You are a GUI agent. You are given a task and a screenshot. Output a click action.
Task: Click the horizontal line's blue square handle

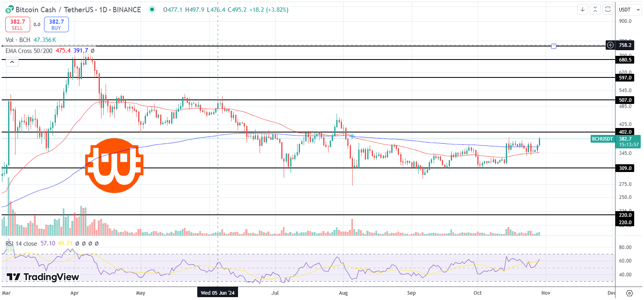click(x=554, y=46)
